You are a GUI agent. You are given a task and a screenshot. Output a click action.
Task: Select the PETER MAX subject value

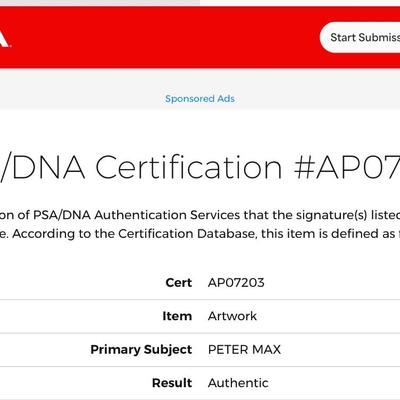(x=244, y=349)
